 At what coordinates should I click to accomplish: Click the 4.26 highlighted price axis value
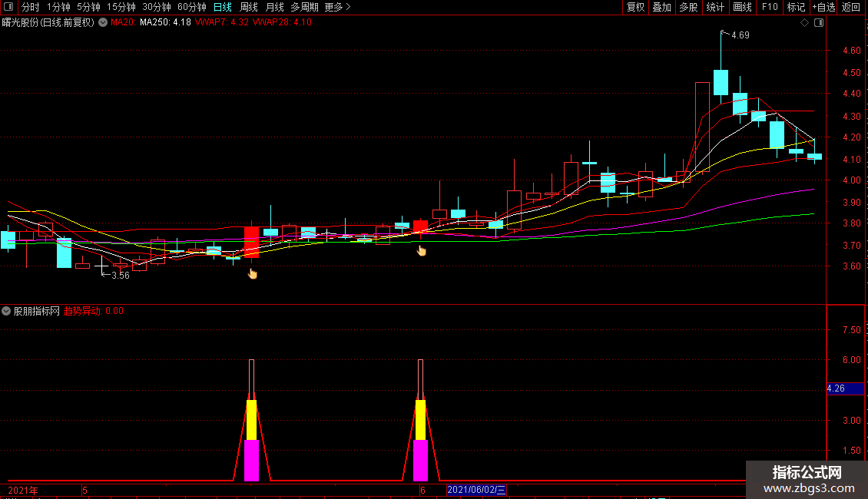845,388
